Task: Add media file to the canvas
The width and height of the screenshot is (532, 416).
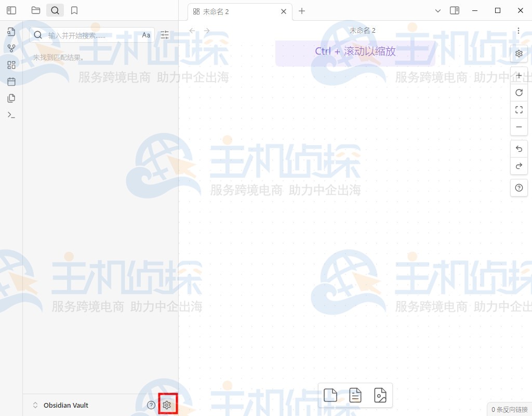Action: pos(380,395)
